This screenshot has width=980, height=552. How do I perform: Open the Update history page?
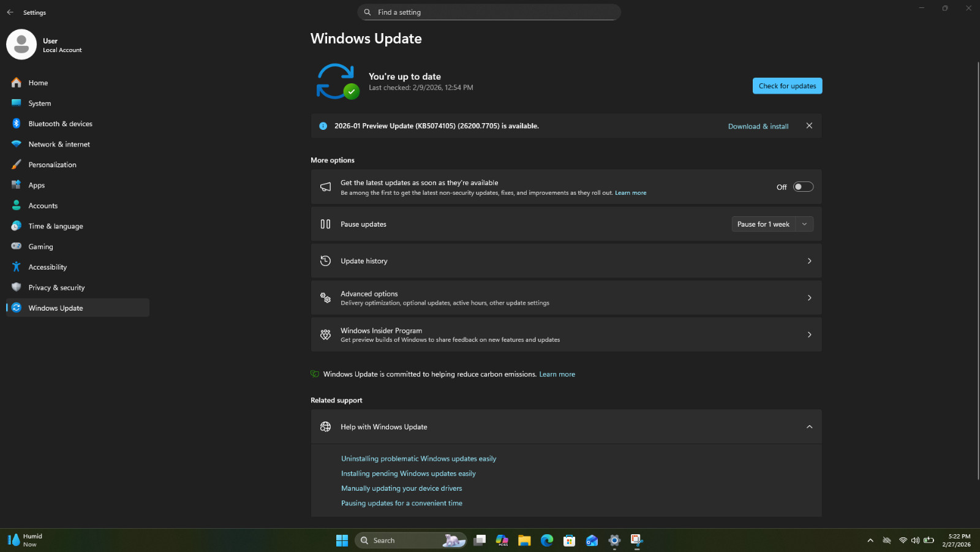566,261
